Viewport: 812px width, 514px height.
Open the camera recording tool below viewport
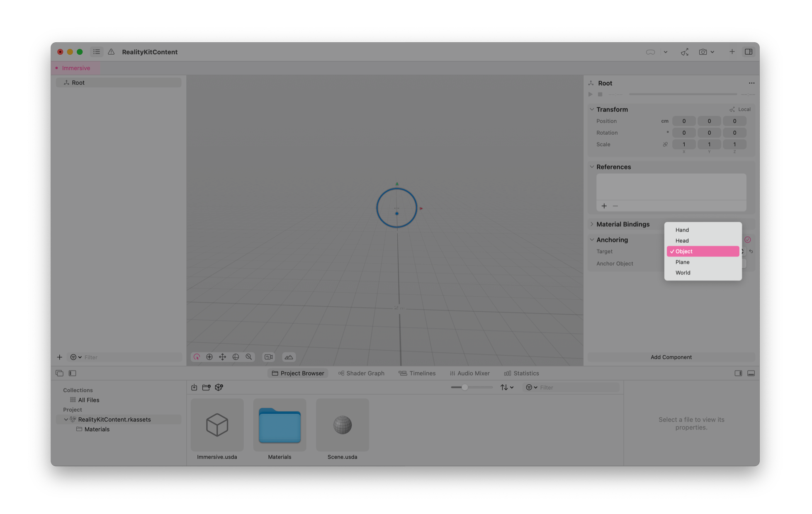click(x=268, y=356)
